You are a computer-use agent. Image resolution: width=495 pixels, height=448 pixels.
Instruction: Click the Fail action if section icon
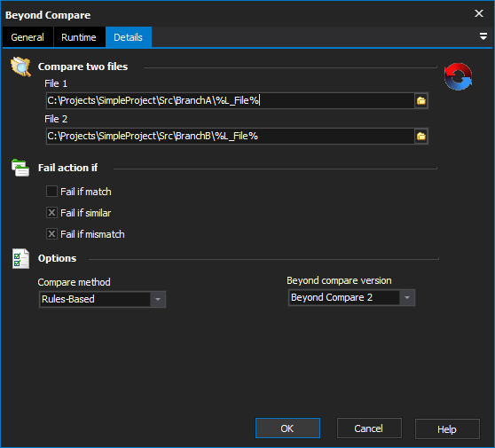point(20,168)
